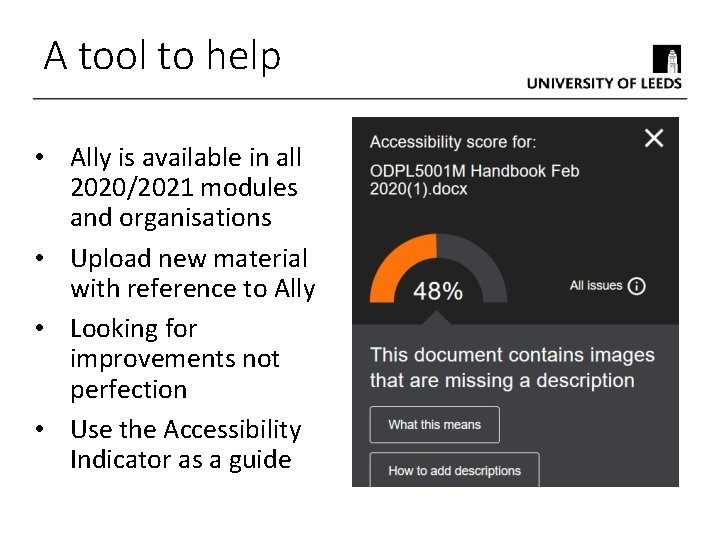Viewport: 720px width, 540px height.
Task: Click the "What this means" button
Action: point(434,425)
